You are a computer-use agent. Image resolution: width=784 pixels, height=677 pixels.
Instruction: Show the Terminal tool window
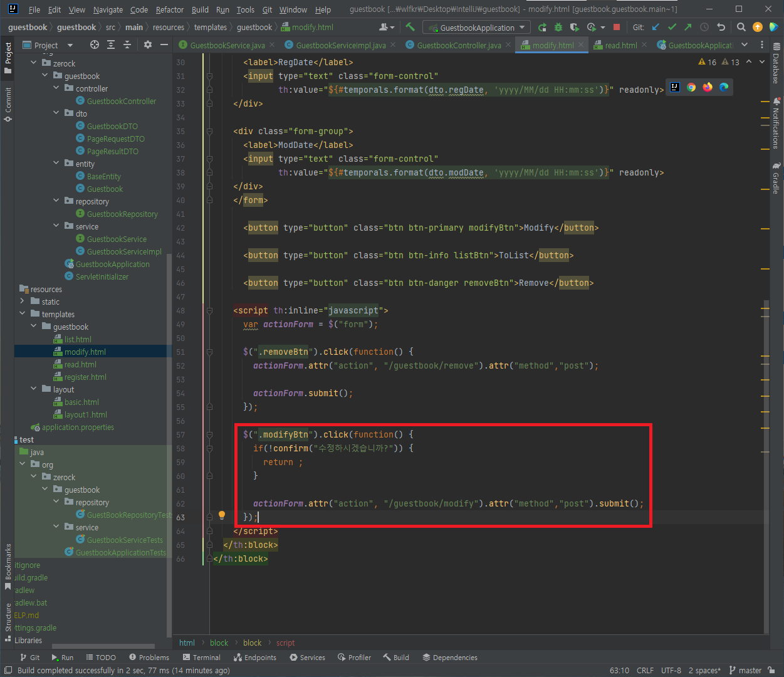click(x=202, y=658)
